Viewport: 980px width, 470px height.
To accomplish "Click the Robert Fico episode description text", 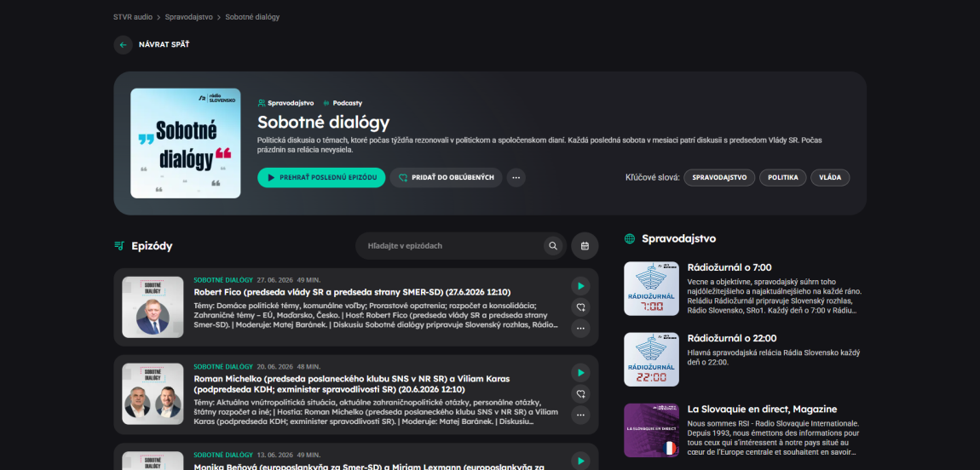I will [x=376, y=315].
